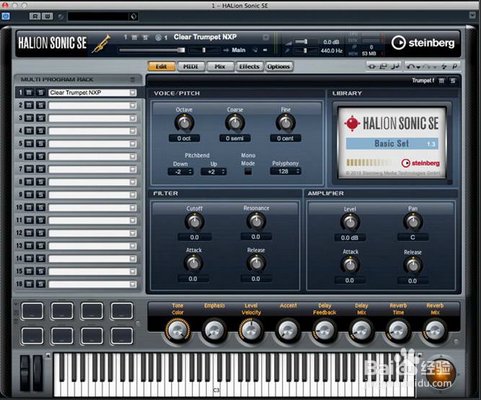Screen dimensions: 481x401
Task: Open the Effects tab
Action: [249, 66]
